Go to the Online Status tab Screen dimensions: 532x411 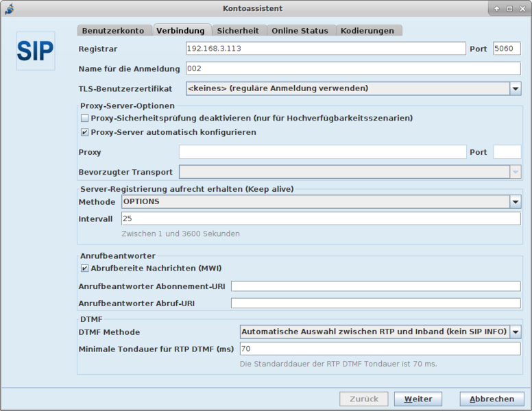[300, 31]
